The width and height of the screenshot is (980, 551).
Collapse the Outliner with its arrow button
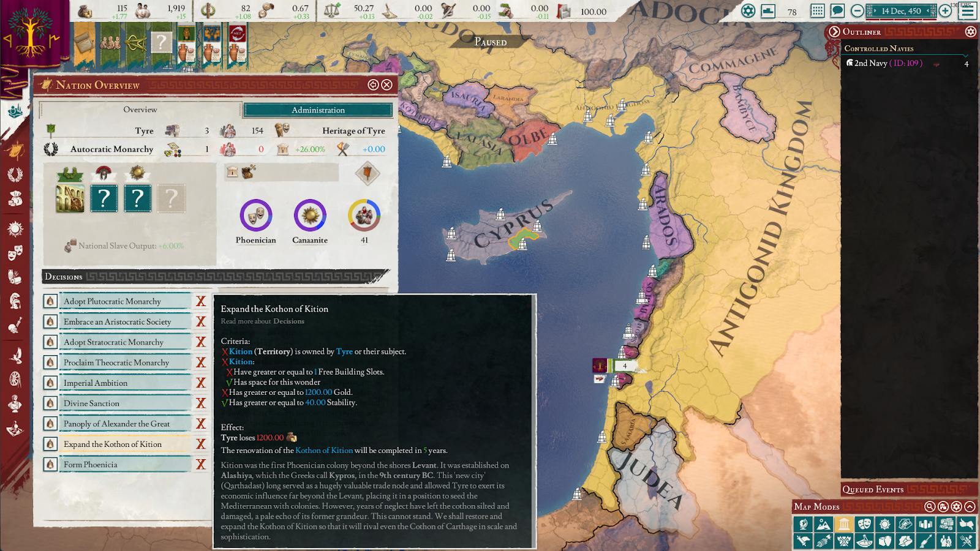(834, 31)
